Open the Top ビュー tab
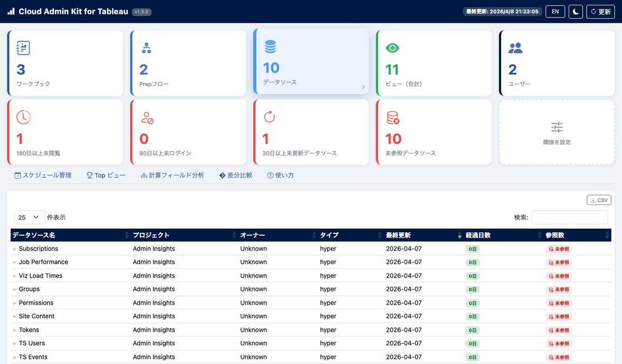The image size is (622, 364). (106, 175)
